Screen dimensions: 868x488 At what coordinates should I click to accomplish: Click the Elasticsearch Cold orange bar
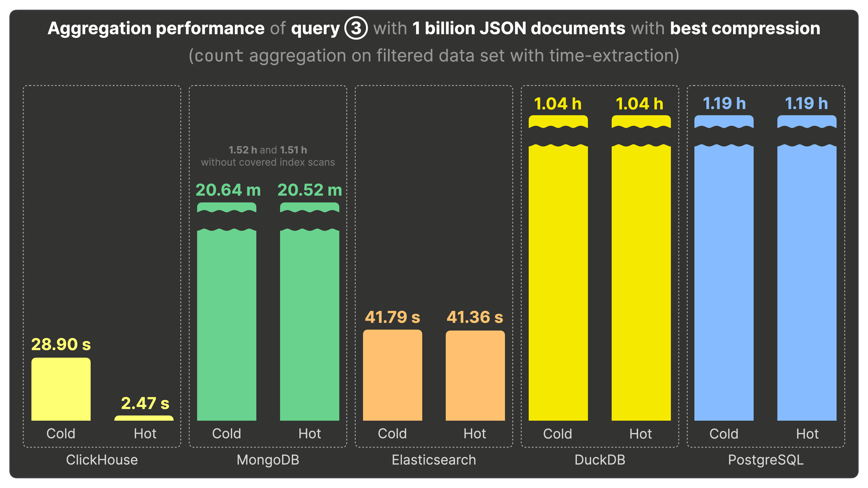tap(392, 375)
